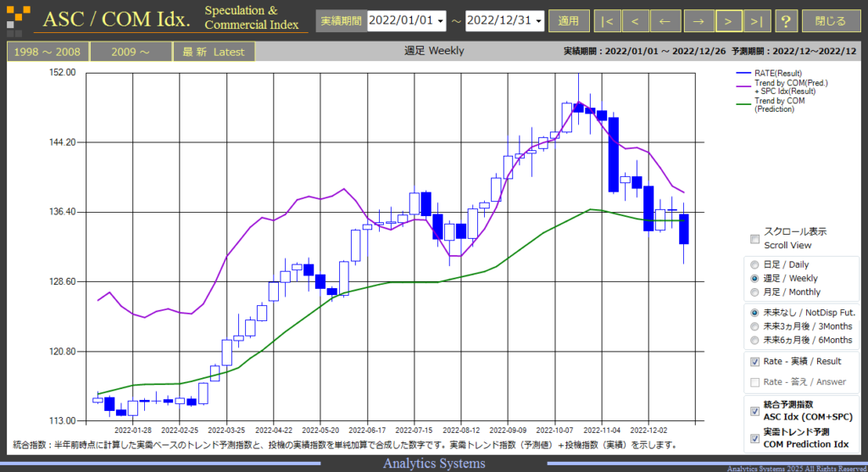Image resolution: width=868 pixels, height=472 pixels.
Task: Toggle the COM Prediction Idx checkbox
Action: (x=754, y=438)
